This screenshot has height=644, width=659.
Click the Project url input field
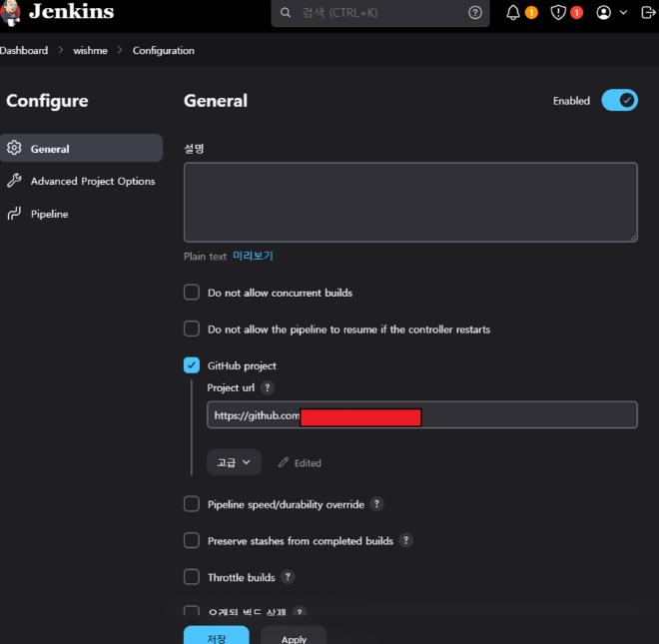(x=422, y=415)
